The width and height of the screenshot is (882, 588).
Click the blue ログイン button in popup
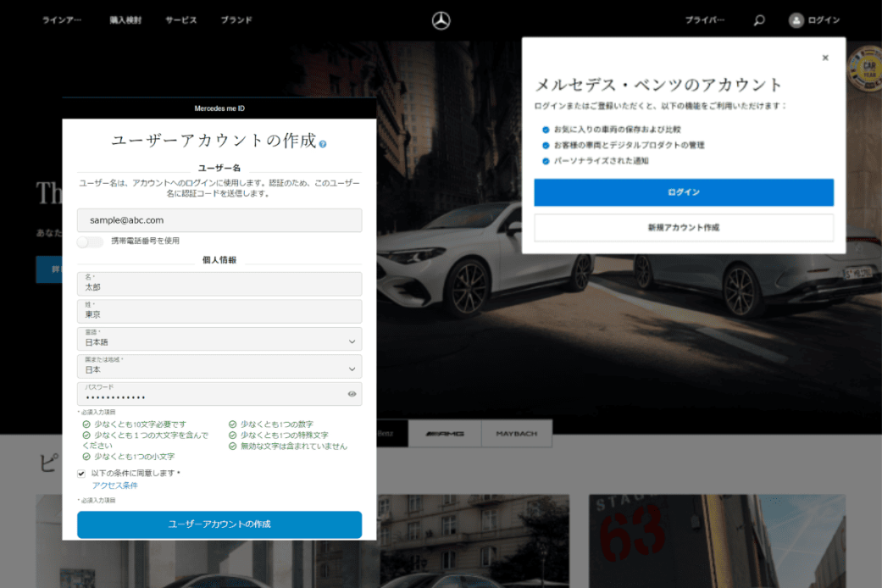pos(684,192)
